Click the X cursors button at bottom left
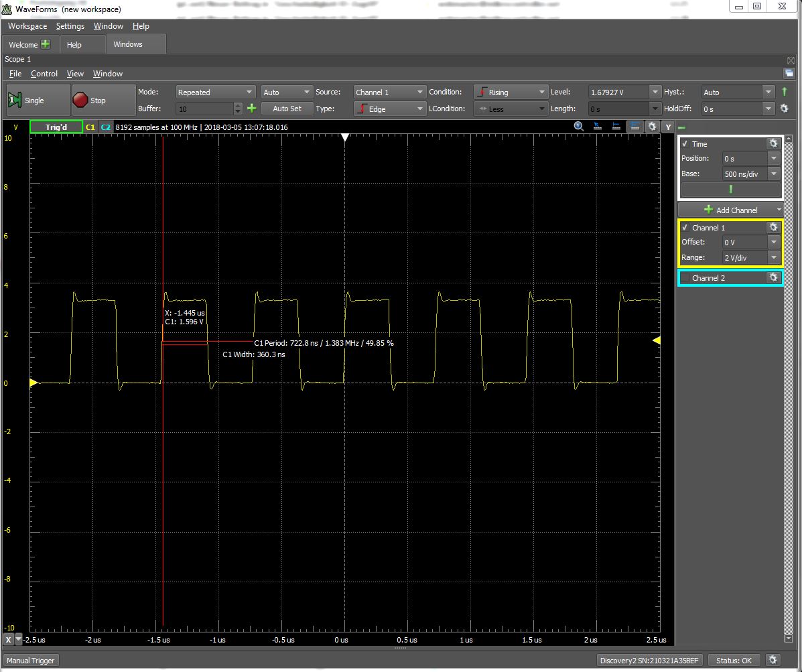The height and width of the screenshot is (672, 802). [8, 640]
